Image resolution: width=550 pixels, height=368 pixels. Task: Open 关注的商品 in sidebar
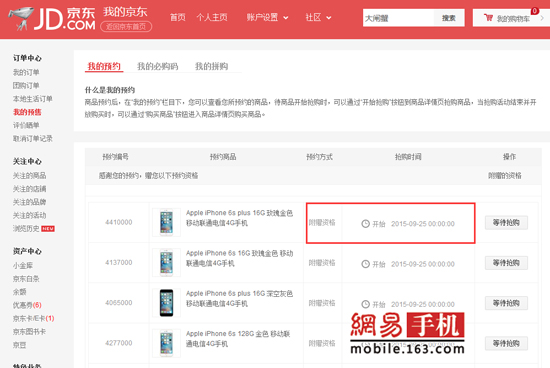[x=29, y=175]
